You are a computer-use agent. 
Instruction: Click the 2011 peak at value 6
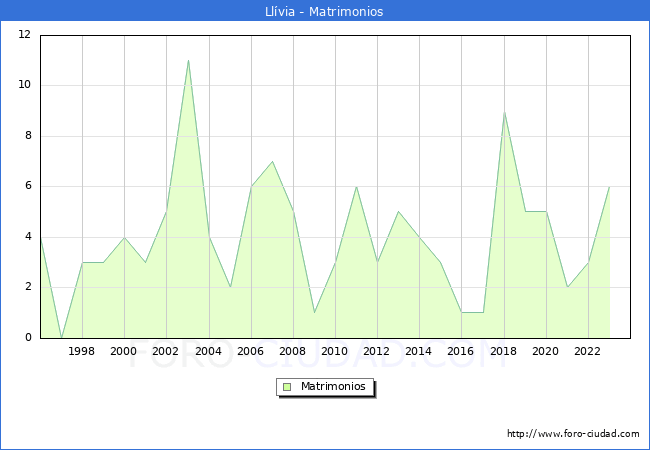356,187
